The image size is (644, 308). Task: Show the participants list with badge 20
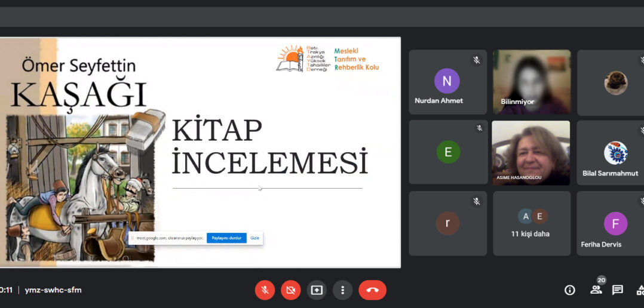(596, 289)
